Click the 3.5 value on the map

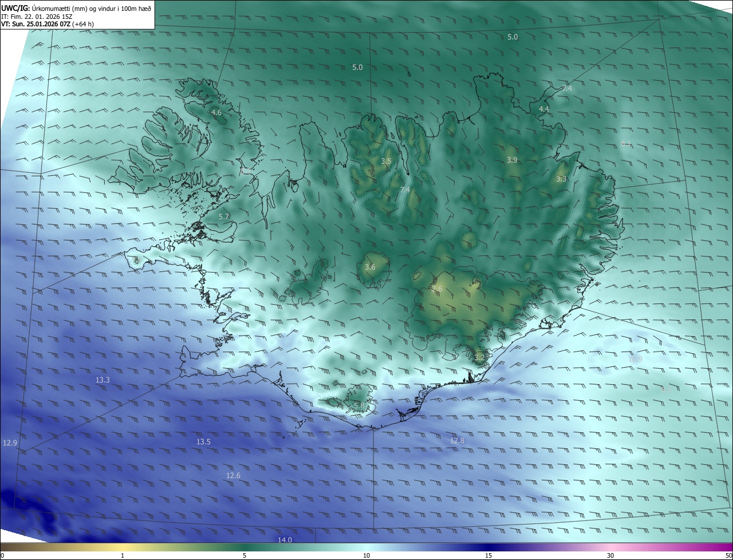(386, 161)
